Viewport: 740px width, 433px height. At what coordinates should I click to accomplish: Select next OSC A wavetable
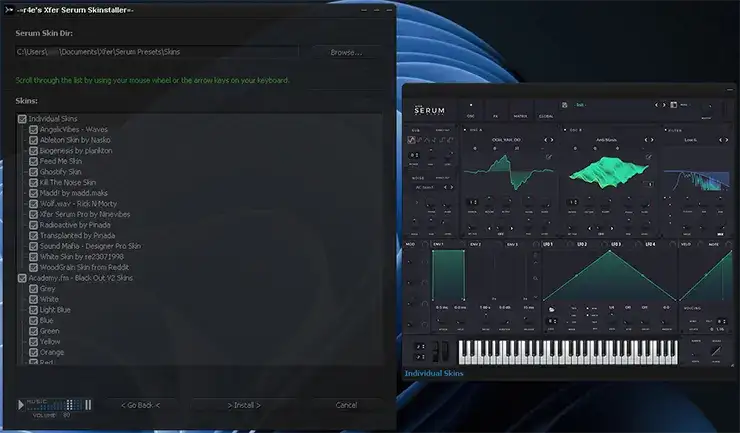coord(552,140)
